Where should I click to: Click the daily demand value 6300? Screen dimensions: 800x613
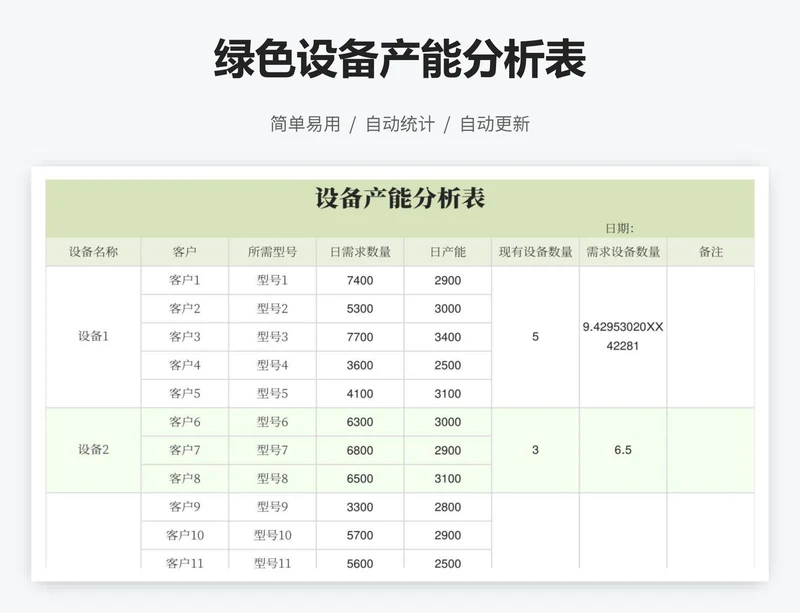pos(360,422)
